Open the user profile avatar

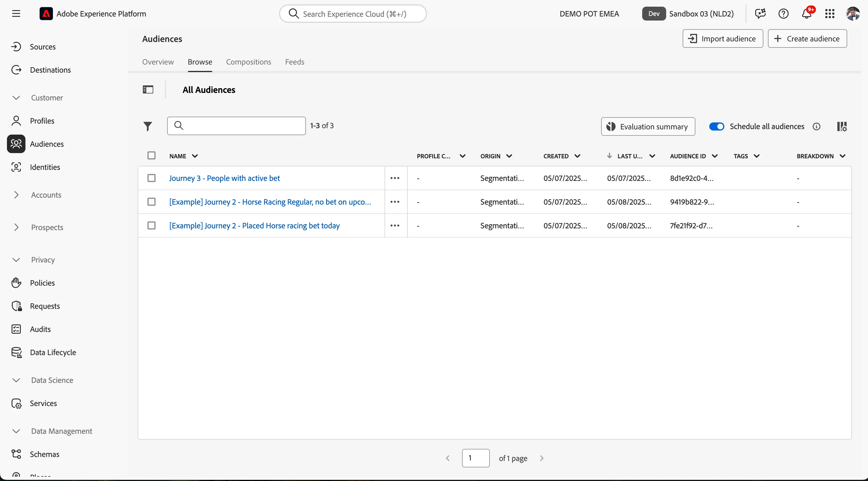click(x=853, y=14)
